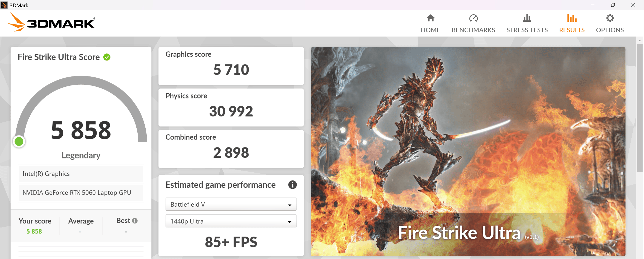This screenshot has height=259, width=644.
Task: Open the Options gear icon
Action: point(610,18)
